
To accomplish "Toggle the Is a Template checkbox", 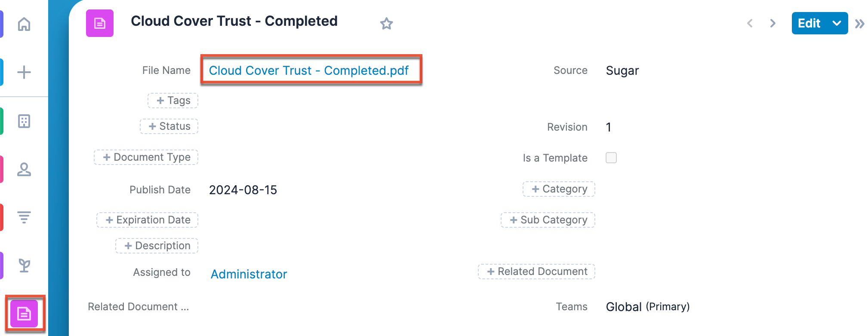I will point(611,158).
